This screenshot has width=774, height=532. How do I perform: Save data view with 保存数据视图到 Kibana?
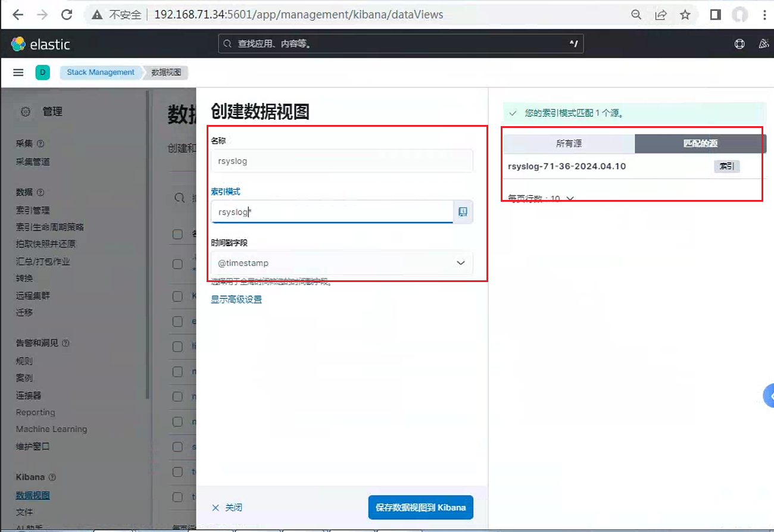(x=421, y=508)
